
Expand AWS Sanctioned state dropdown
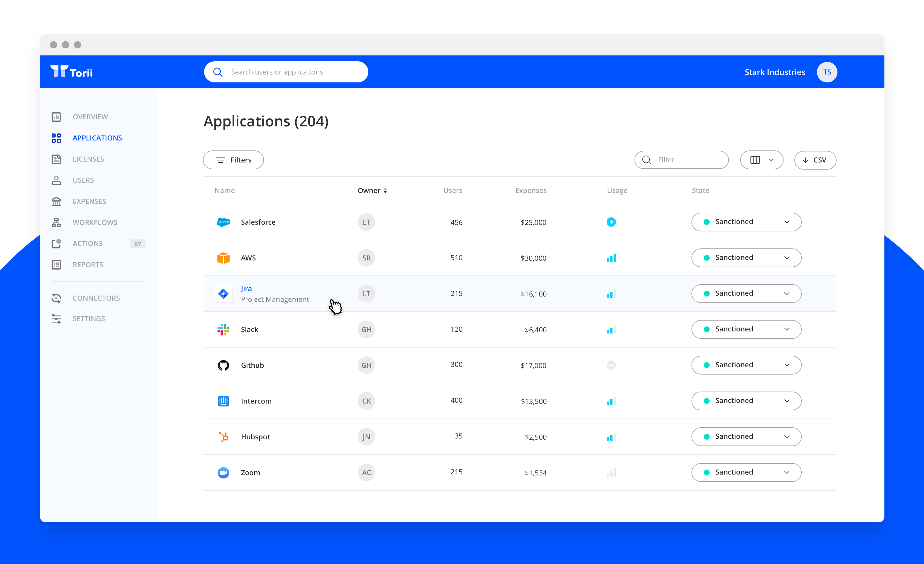click(x=746, y=258)
